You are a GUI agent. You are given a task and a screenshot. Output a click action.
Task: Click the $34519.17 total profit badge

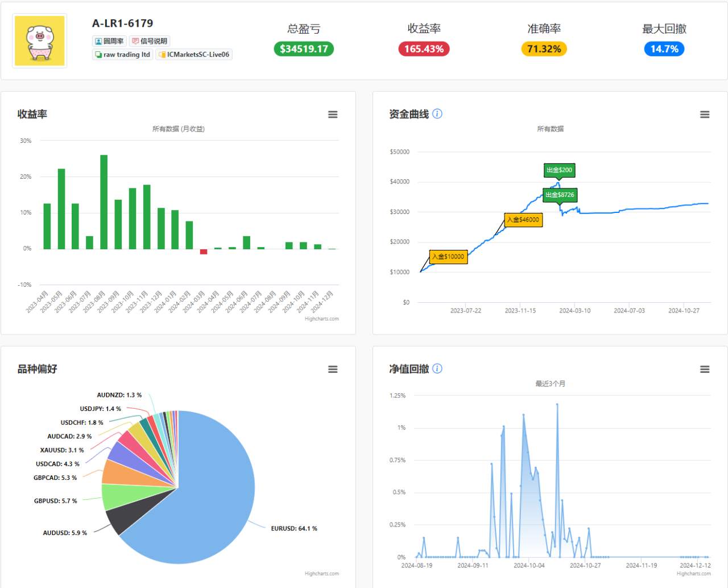point(304,49)
